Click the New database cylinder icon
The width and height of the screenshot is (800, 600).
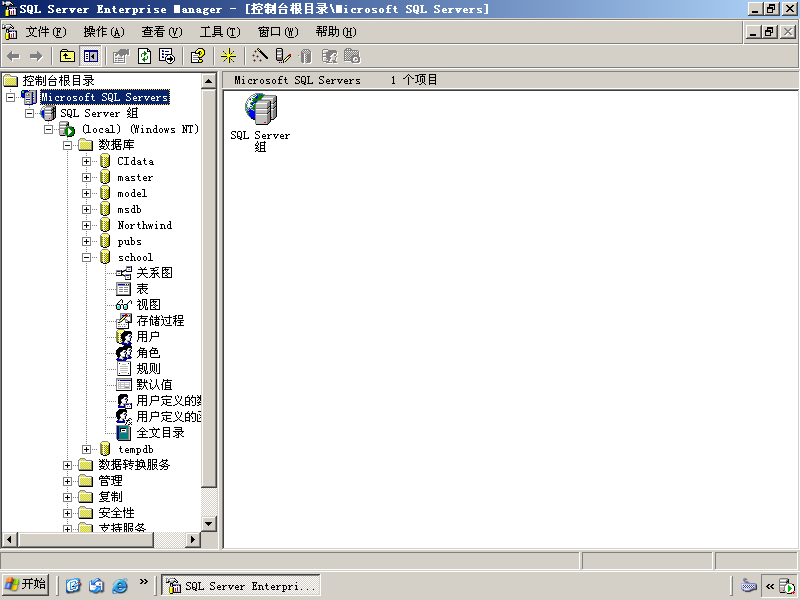click(306, 56)
